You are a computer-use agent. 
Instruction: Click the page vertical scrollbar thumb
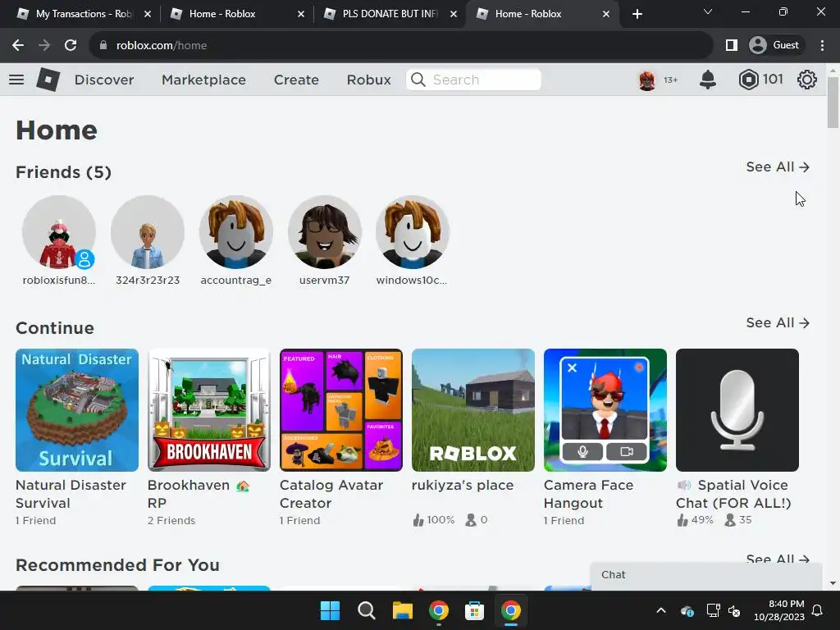833,103
